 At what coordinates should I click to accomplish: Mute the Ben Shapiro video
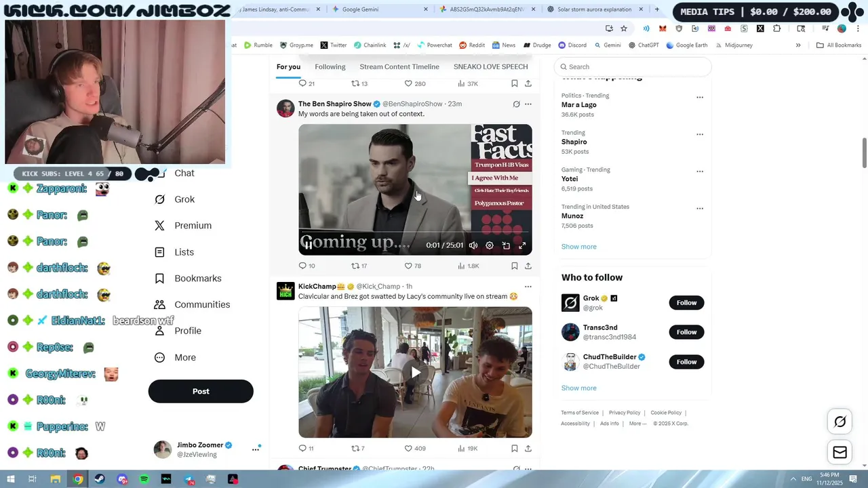pos(473,245)
